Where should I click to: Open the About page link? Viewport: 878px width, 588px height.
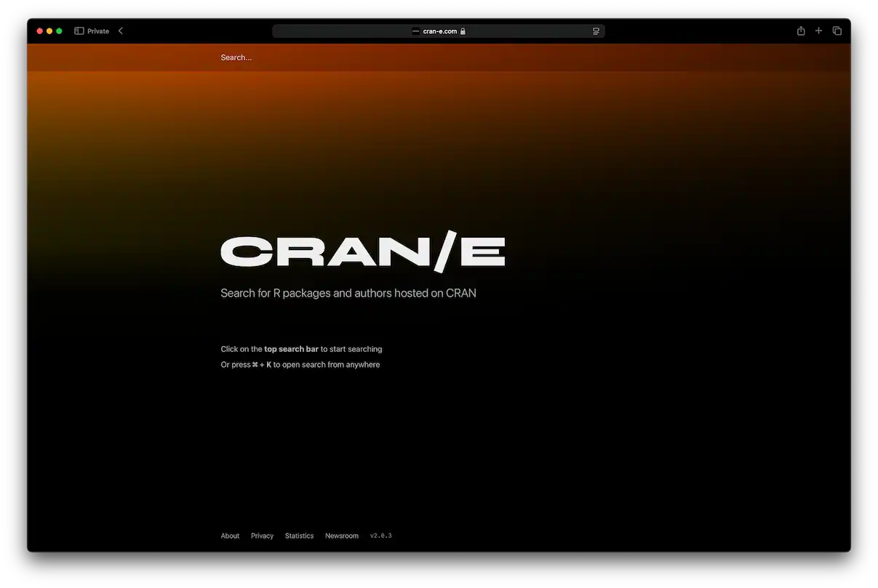[x=230, y=536]
